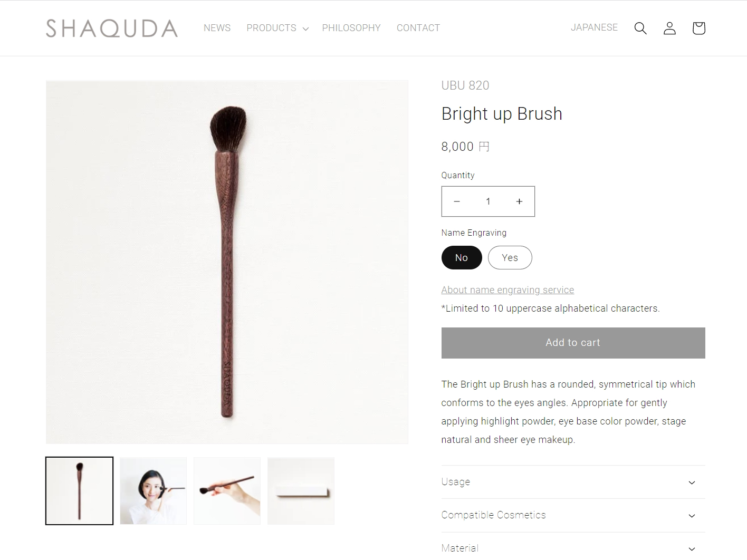Open the CONTACT page
747x560 pixels.
(418, 28)
